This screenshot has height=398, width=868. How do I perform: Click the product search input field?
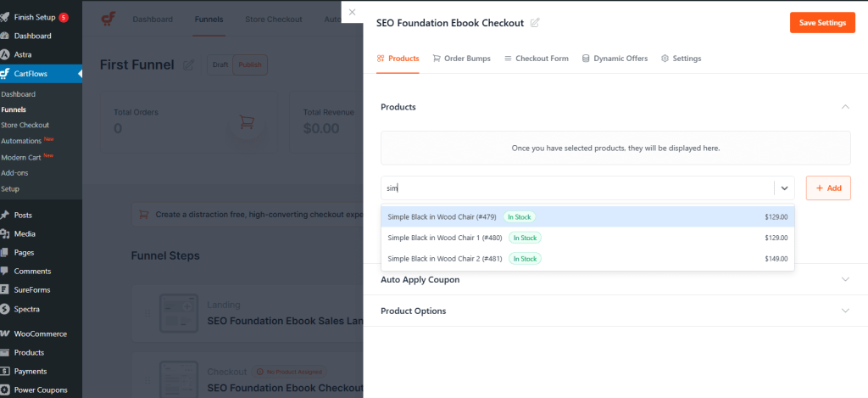pos(577,188)
